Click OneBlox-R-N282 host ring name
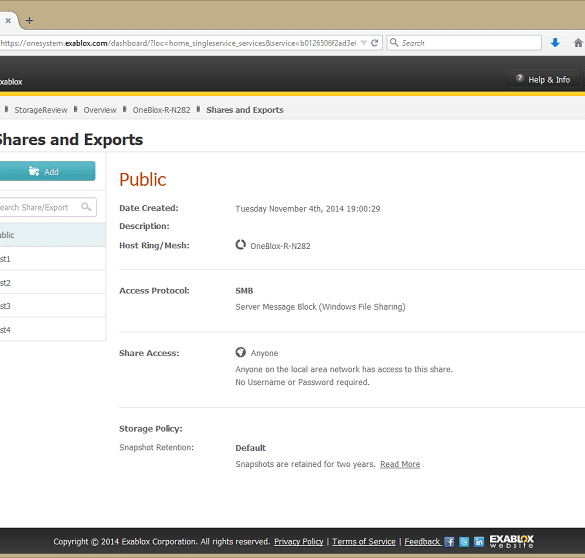Image resolution: width=585 pixels, height=558 pixels. (x=280, y=246)
